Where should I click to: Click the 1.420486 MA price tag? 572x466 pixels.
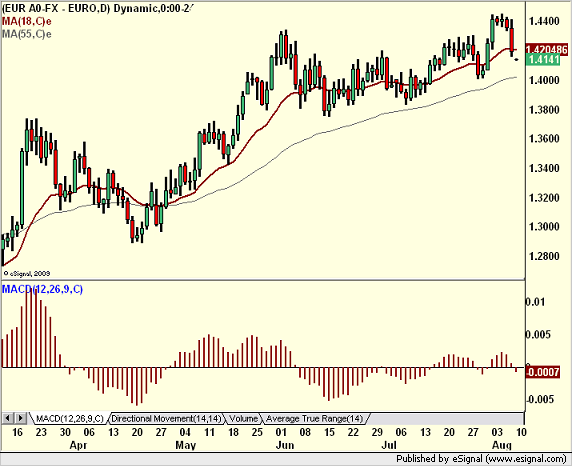(546, 49)
